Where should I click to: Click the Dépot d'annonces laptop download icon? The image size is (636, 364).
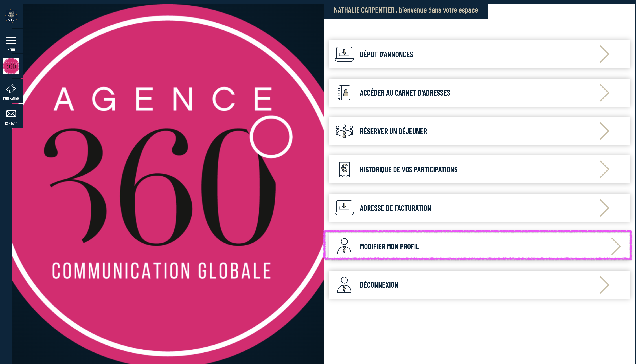[344, 54]
